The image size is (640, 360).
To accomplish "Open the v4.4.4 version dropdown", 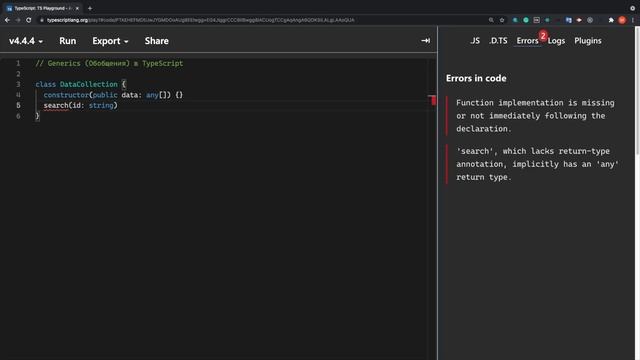I will click(26, 41).
